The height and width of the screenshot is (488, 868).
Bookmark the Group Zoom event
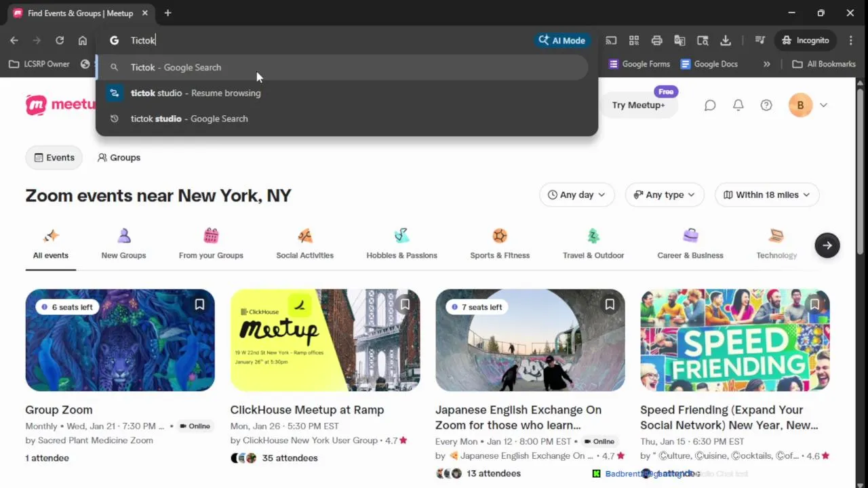[x=199, y=305]
